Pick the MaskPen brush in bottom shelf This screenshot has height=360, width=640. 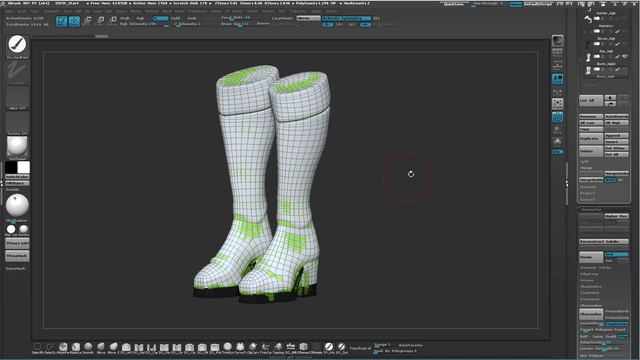pyautogui.click(x=62, y=348)
